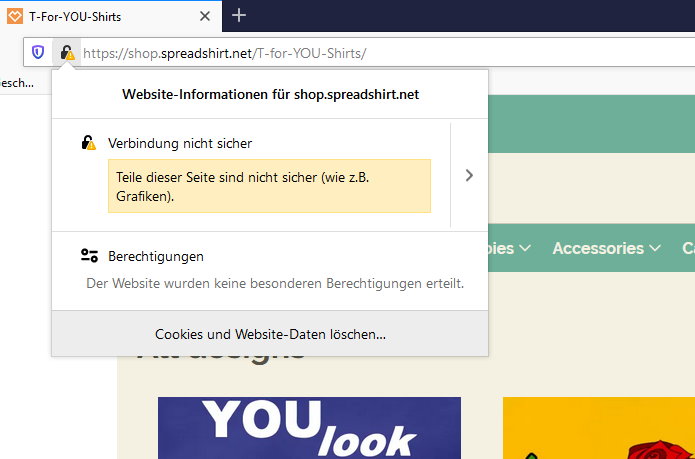
Task: Click the tracking protection shield icon
Action: 38,52
